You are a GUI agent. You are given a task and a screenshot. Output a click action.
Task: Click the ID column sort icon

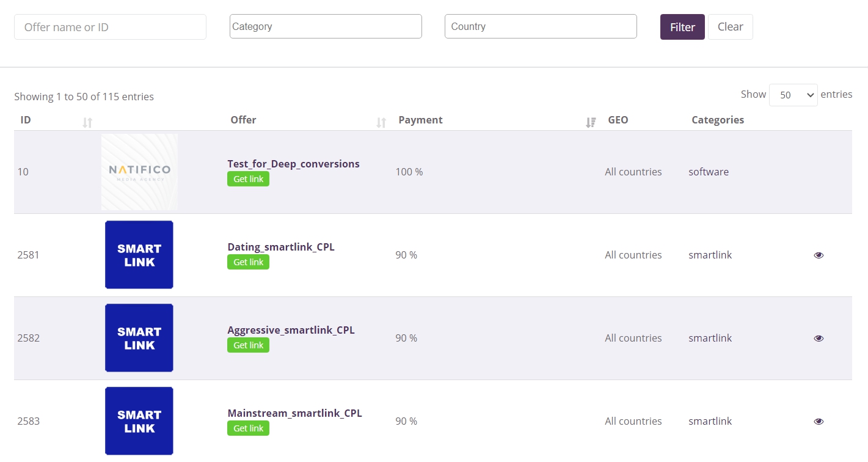(87, 123)
